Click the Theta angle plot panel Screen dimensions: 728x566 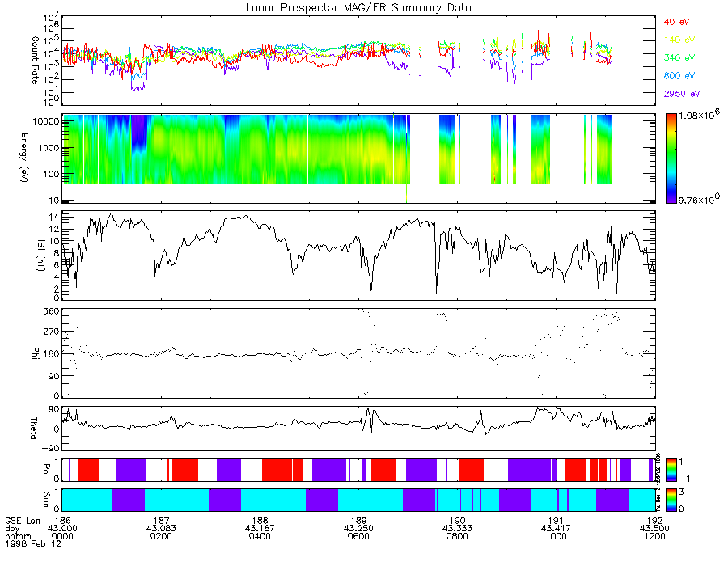(358, 429)
